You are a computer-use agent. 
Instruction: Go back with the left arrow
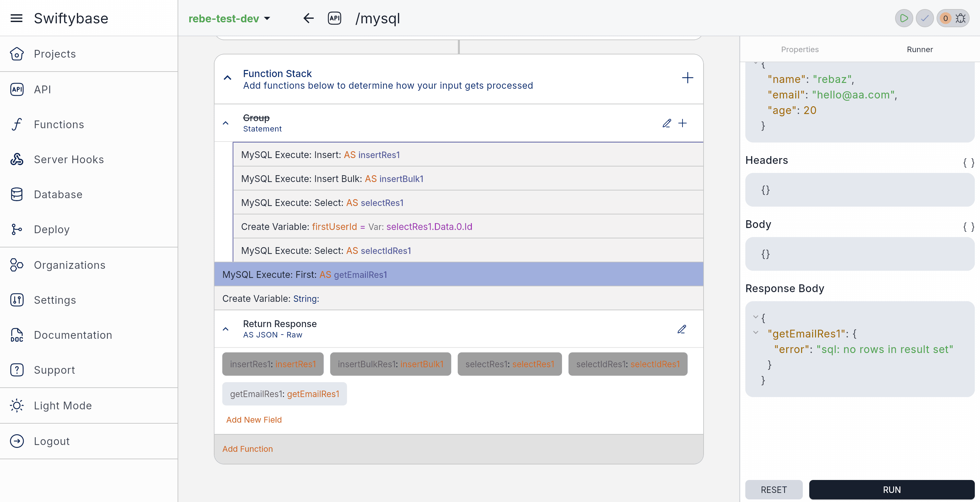pos(308,18)
